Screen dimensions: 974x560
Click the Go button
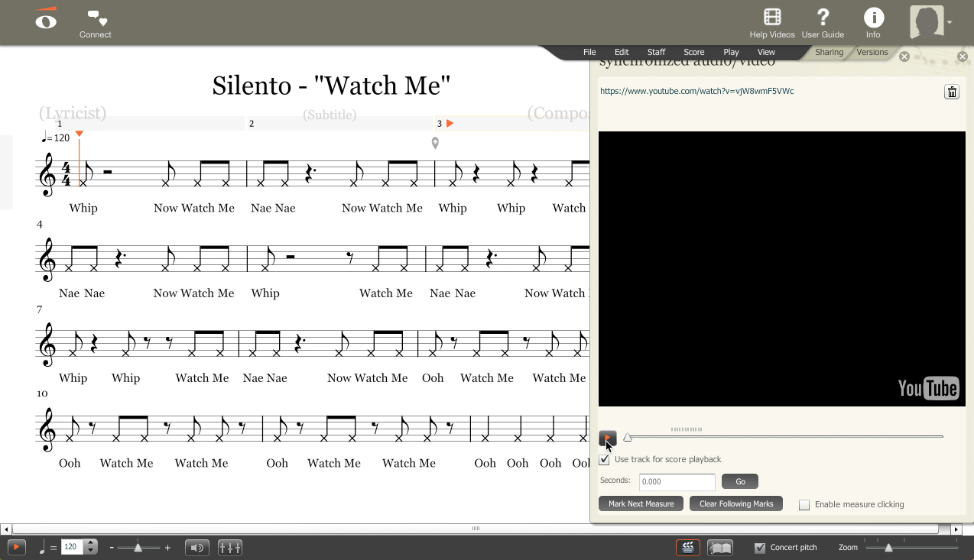pyautogui.click(x=740, y=481)
